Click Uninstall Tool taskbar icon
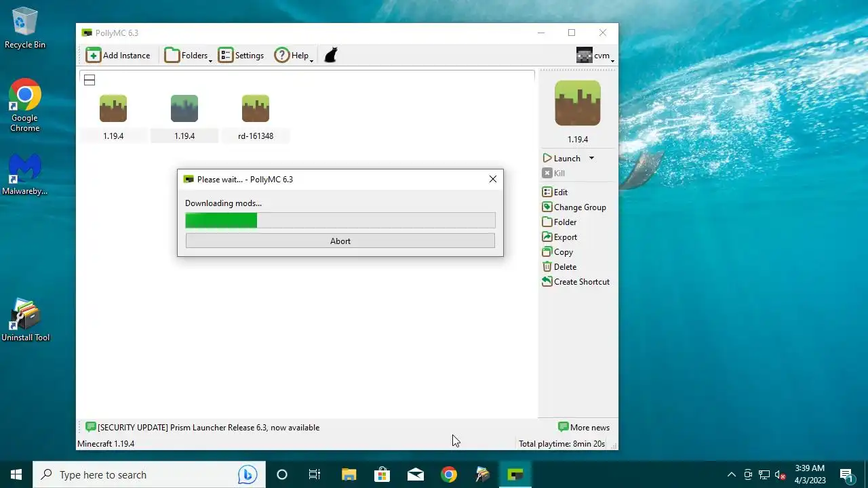The height and width of the screenshot is (488, 868). click(482, 474)
